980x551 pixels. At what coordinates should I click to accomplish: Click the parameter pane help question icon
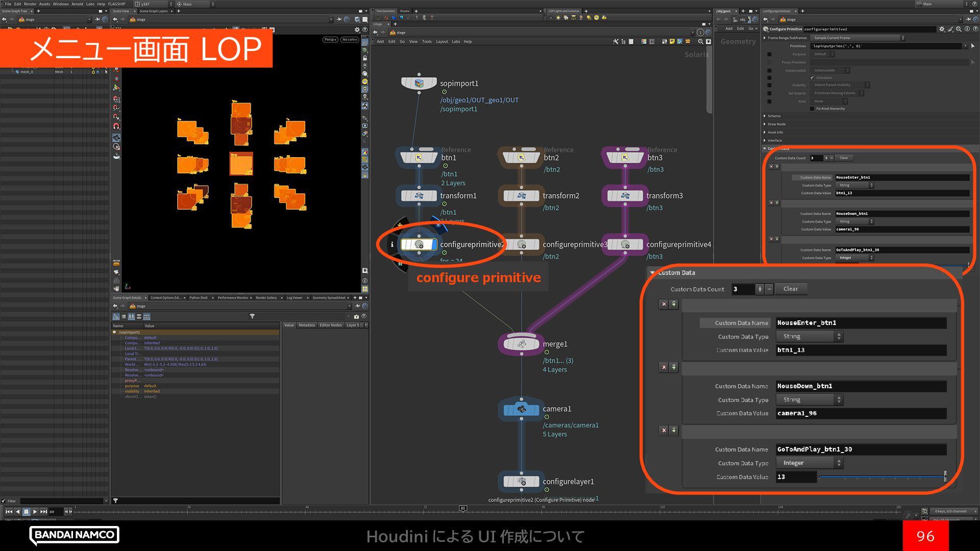tap(974, 29)
